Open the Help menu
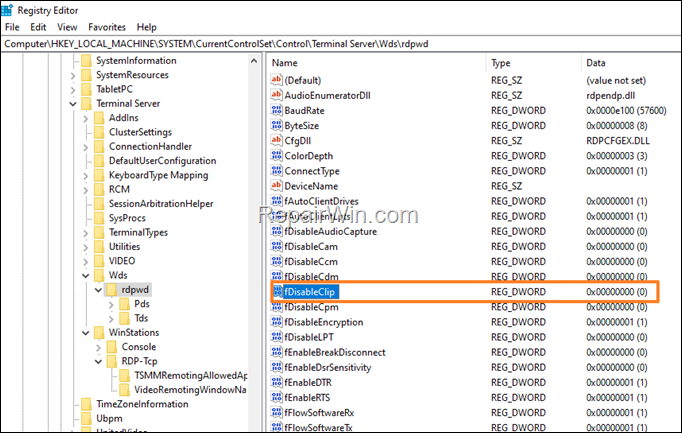Image resolution: width=682 pixels, height=433 pixels. click(x=147, y=27)
